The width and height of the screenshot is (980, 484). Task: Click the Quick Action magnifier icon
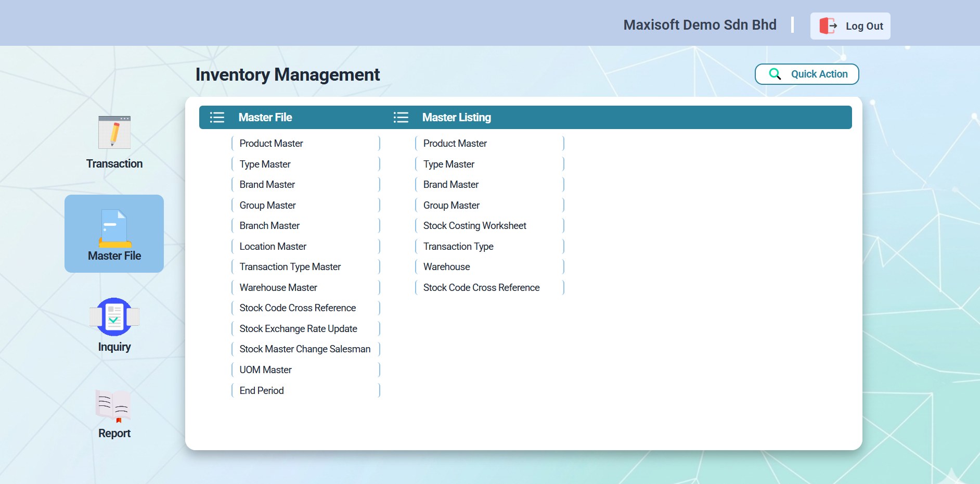(775, 74)
